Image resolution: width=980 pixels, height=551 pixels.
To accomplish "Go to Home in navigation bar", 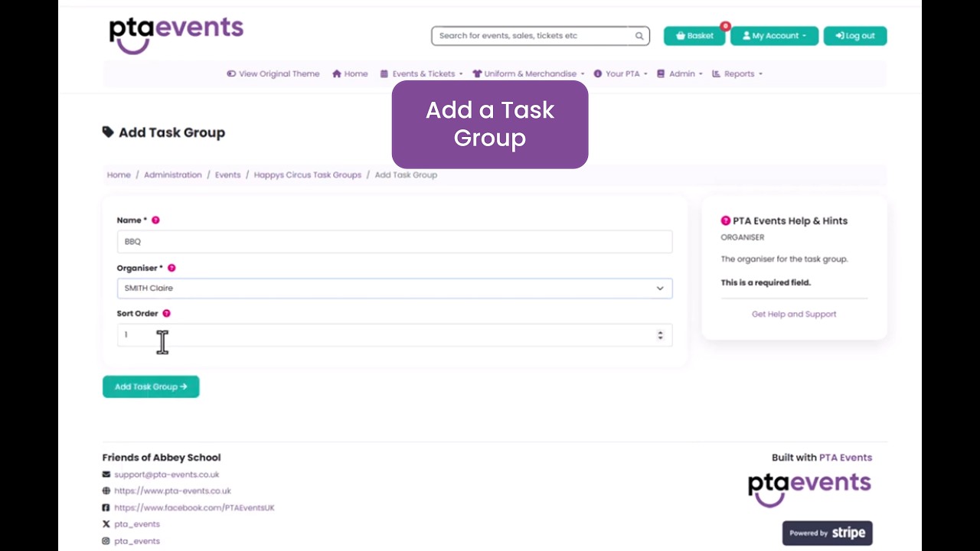I will pyautogui.click(x=350, y=74).
